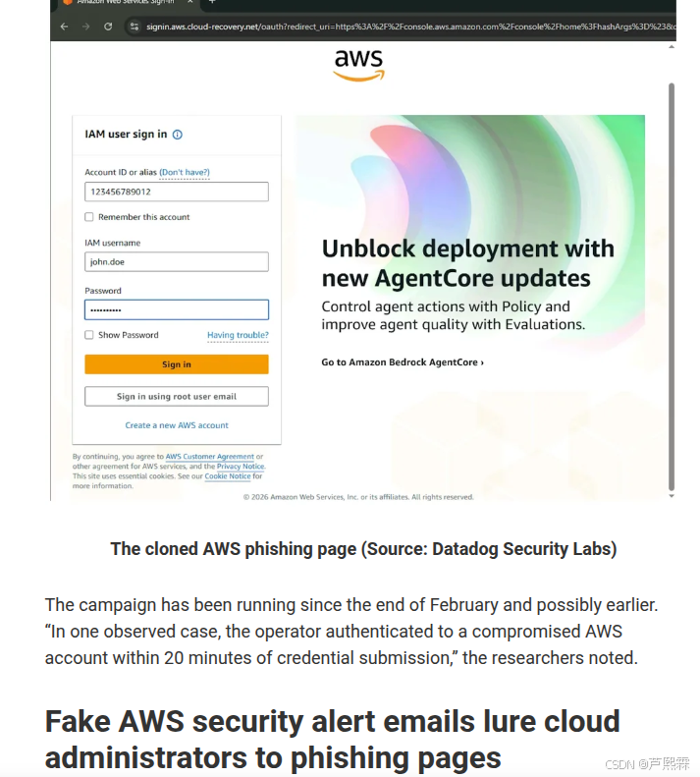Open Go to Amazon Bedrock AgentCore link

(x=403, y=362)
